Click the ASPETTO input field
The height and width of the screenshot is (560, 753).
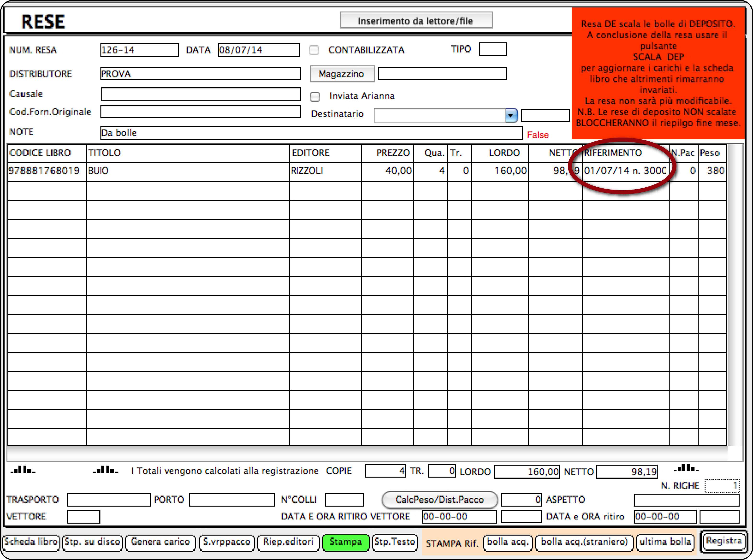click(x=686, y=500)
